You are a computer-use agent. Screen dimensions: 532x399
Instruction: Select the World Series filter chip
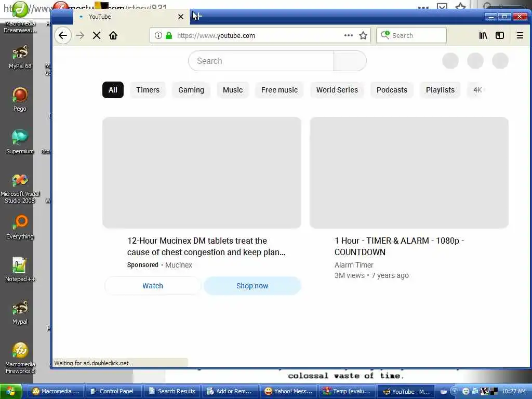coord(337,90)
